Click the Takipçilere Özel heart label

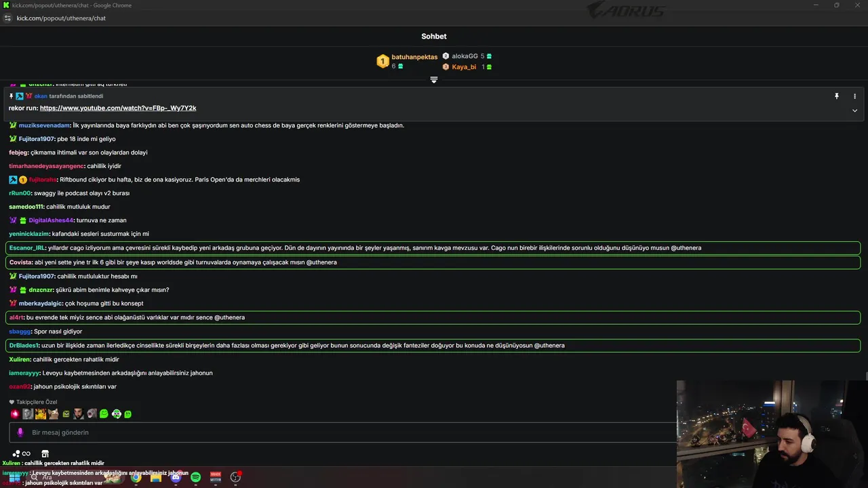pyautogui.click(x=33, y=402)
